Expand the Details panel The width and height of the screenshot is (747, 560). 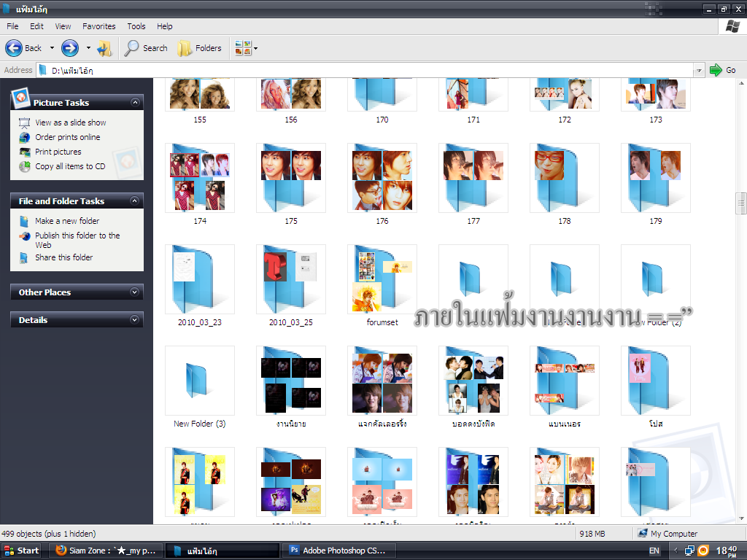click(x=134, y=319)
